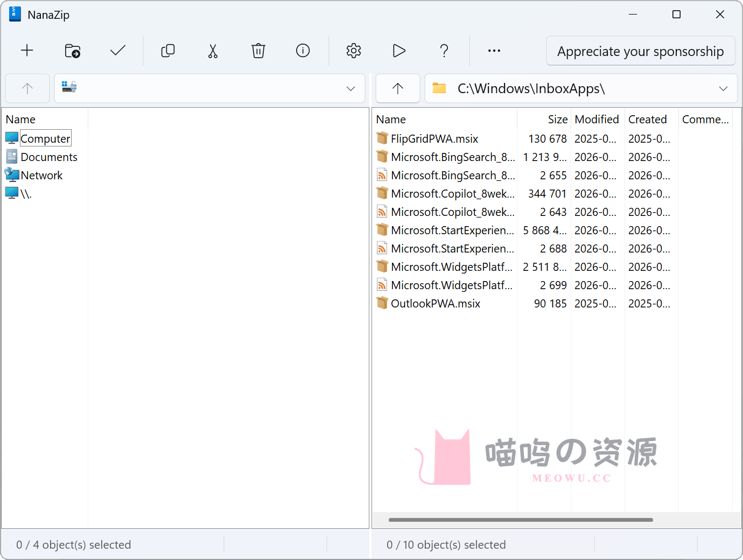Open Help via the question mark icon
The width and height of the screenshot is (743, 560).
point(444,51)
